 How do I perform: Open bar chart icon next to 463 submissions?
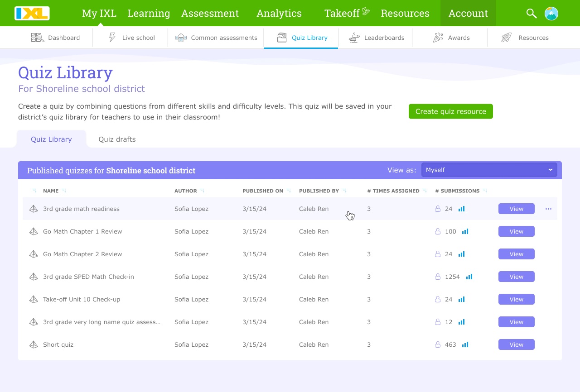pyautogui.click(x=465, y=344)
